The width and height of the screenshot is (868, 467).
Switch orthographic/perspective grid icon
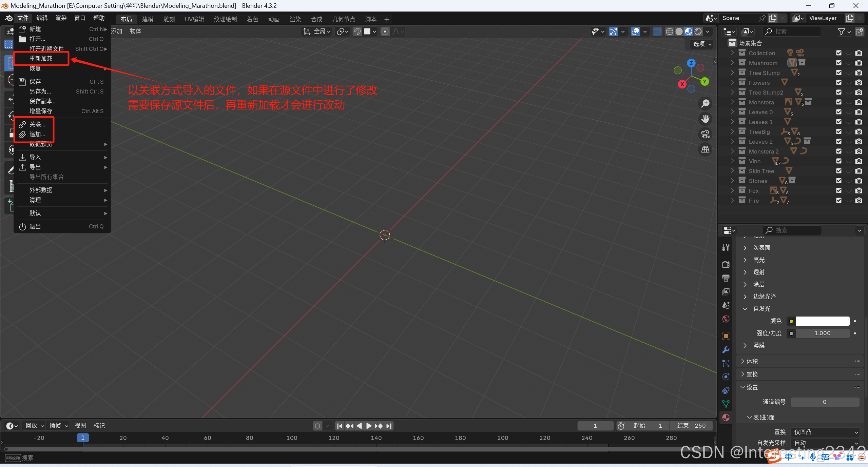706,149
